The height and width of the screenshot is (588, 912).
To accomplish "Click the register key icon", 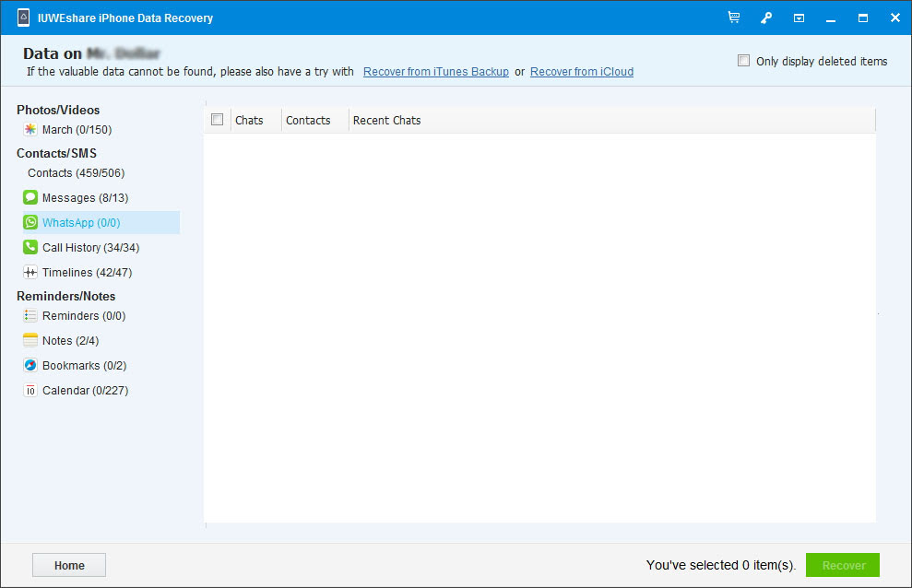I will pyautogui.click(x=766, y=18).
